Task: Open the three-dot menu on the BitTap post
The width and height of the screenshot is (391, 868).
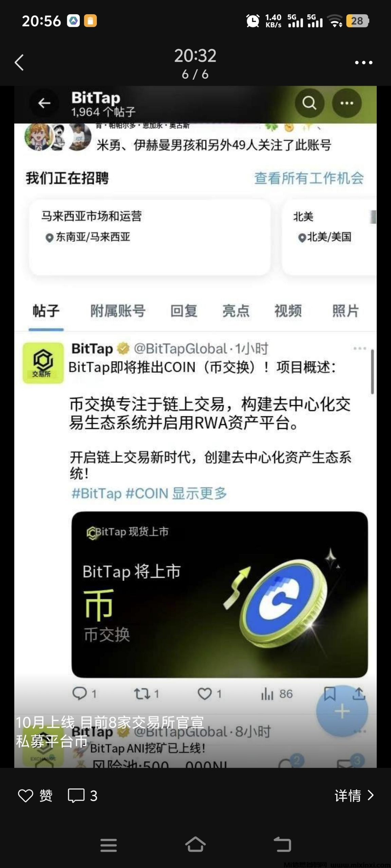Action: tap(359, 348)
